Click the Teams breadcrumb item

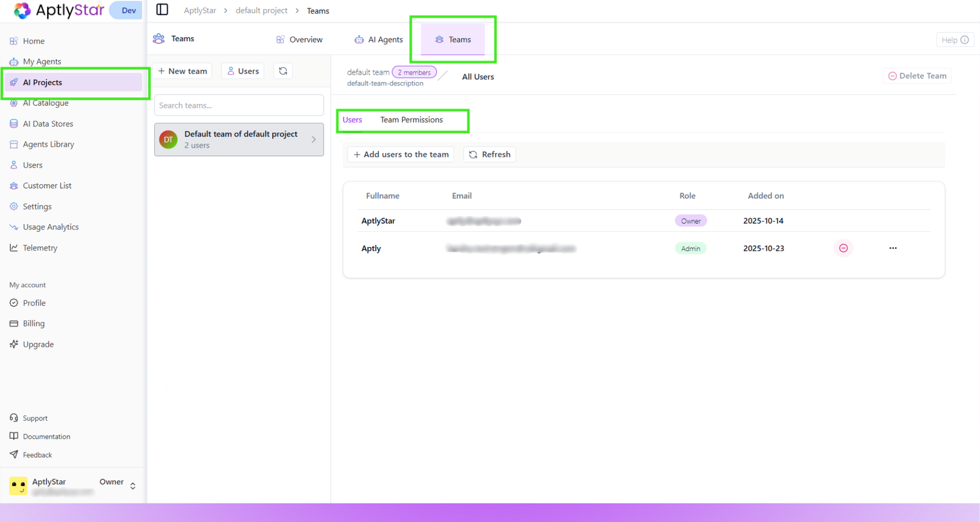[318, 10]
